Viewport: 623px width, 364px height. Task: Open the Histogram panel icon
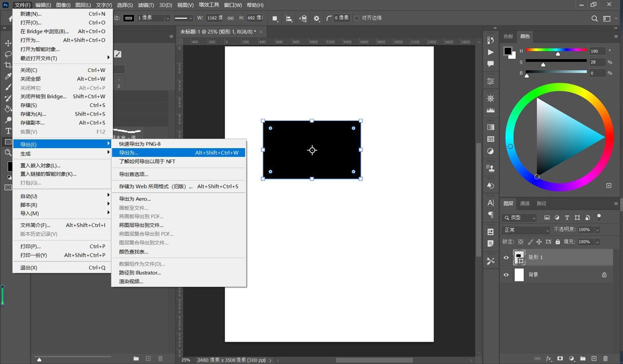[491, 110]
